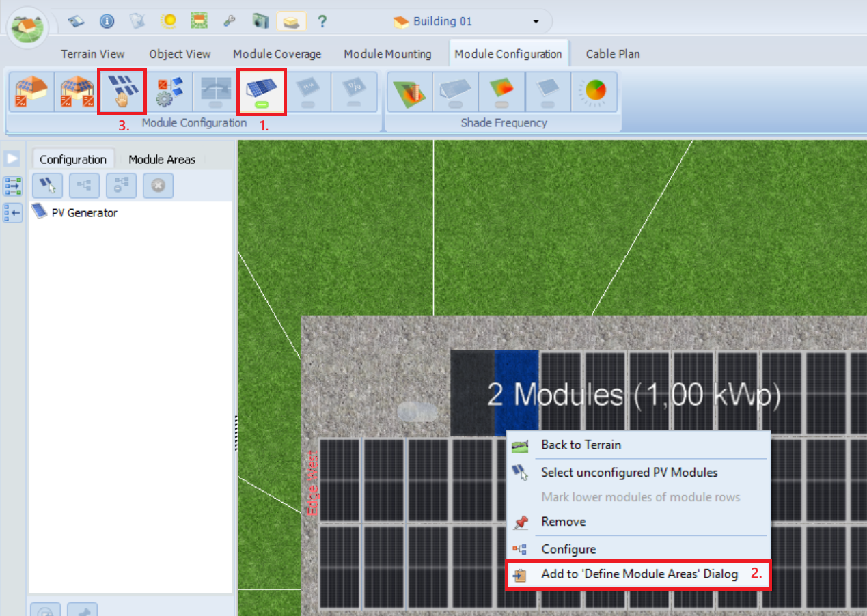Click the first house configuration icon in ribbon

[x=30, y=92]
